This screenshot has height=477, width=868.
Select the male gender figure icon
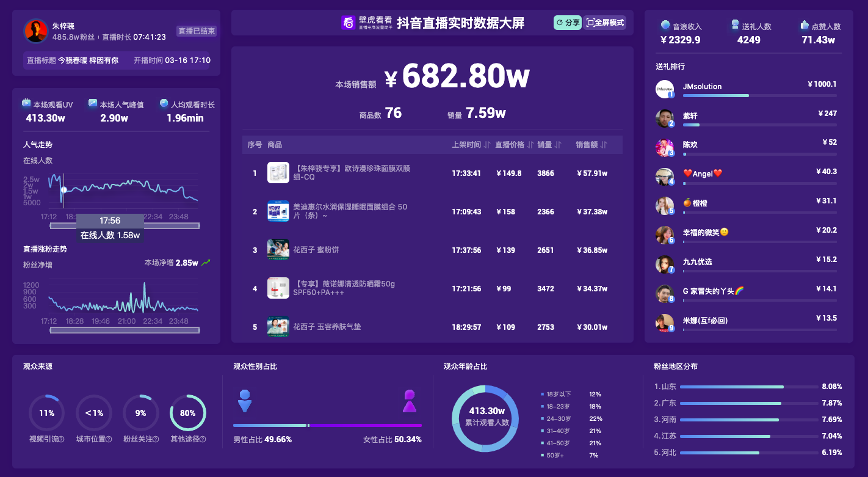click(244, 400)
